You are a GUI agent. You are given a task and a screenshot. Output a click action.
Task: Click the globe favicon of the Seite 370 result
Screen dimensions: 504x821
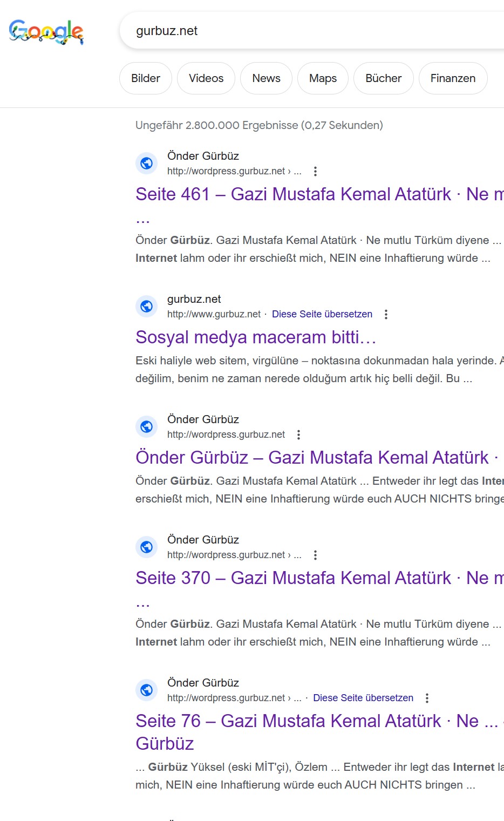pos(146,547)
